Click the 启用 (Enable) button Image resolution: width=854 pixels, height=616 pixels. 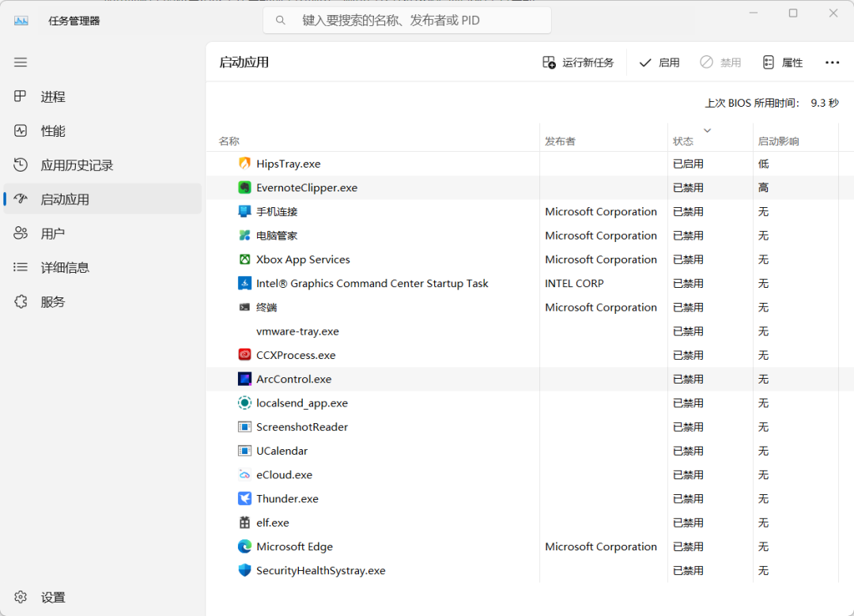coord(659,62)
